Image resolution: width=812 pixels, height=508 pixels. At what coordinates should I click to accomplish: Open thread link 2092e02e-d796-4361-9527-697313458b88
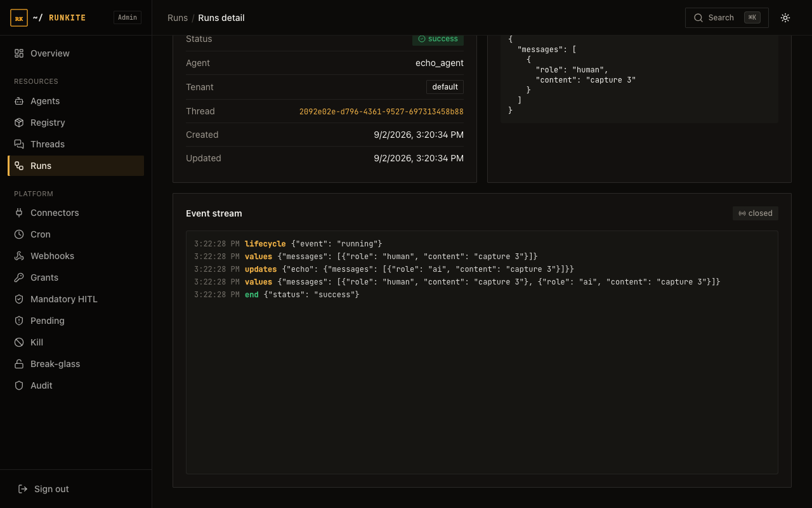pos(381,112)
